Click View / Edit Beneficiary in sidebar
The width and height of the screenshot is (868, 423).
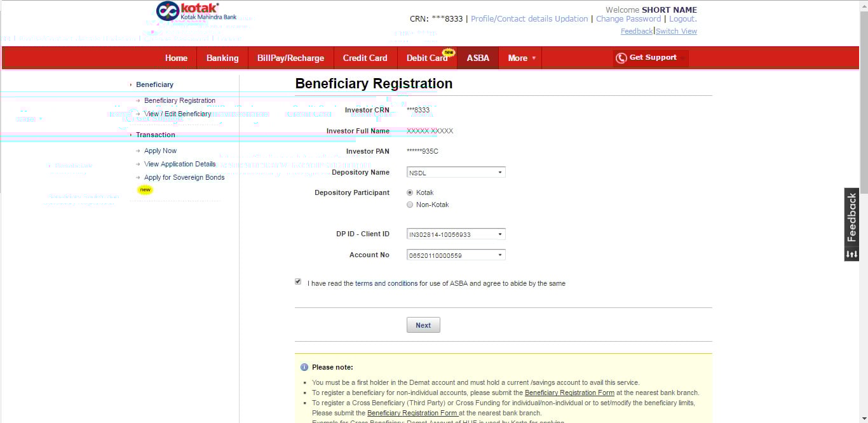pyautogui.click(x=177, y=114)
